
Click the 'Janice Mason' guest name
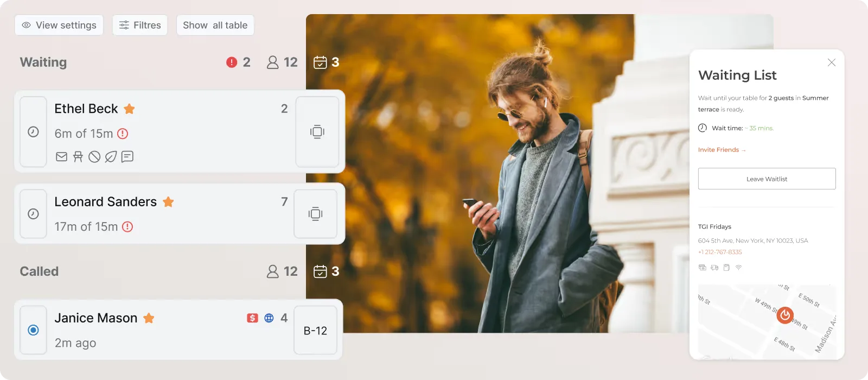[x=96, y=318]
